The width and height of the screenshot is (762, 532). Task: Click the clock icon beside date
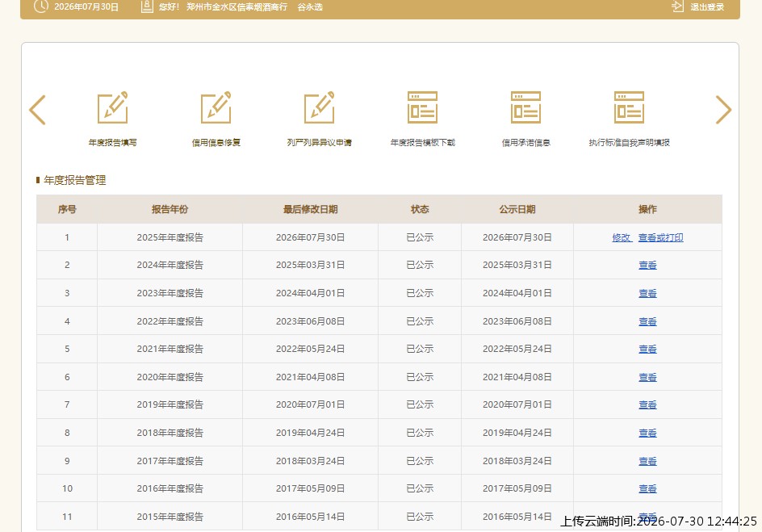[41, 6]
